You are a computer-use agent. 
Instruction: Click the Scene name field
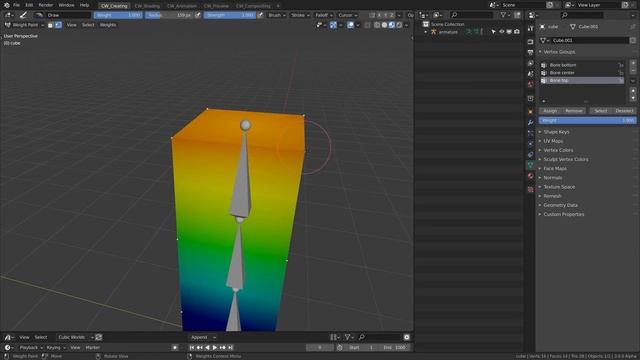click(x=523, y=5)
